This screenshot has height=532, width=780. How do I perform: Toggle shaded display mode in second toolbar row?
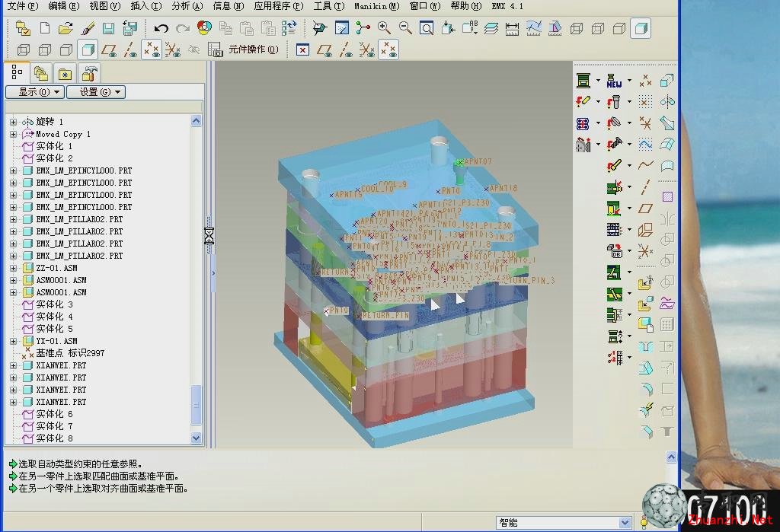(88, 49)
